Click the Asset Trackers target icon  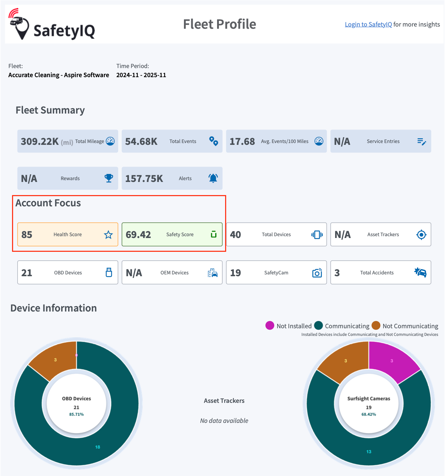(x=421, y=235)
